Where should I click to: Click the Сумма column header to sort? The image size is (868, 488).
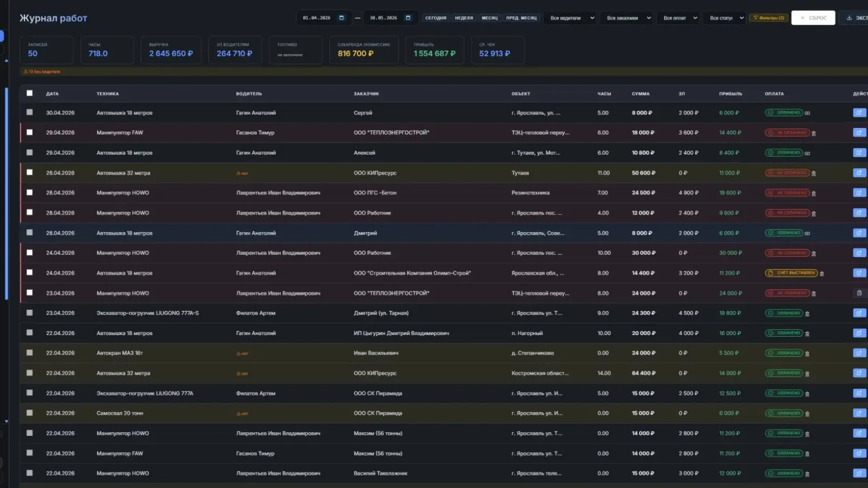pos(640,94)
